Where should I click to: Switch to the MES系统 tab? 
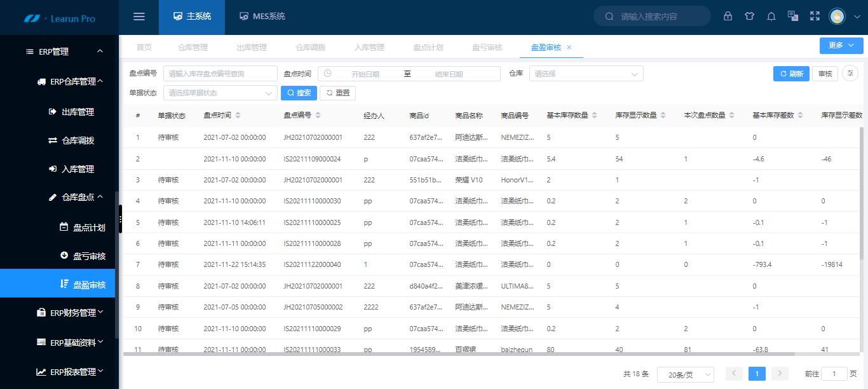click(262, 17)
